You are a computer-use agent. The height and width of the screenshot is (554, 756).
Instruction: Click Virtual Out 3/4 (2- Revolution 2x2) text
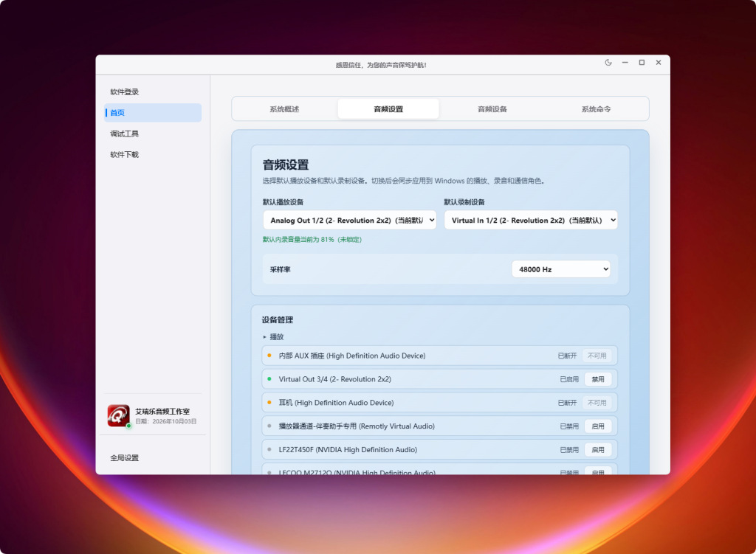tap(334, 379)
